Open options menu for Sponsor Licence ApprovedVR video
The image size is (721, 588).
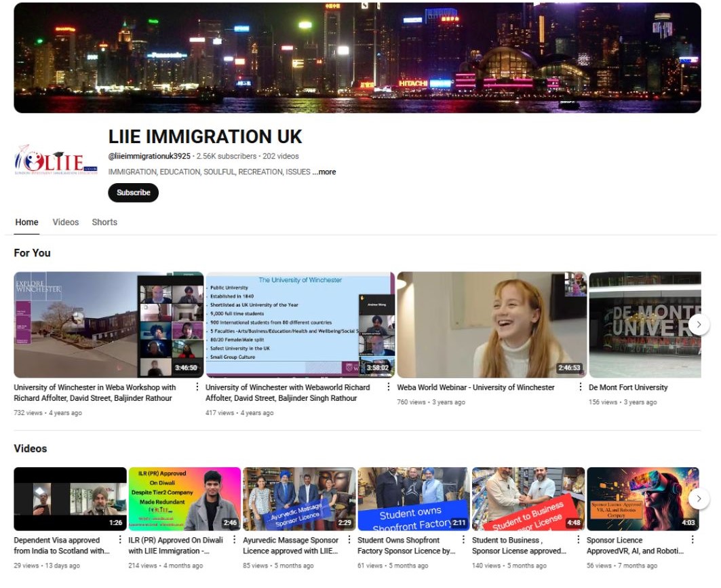[693, 540]
